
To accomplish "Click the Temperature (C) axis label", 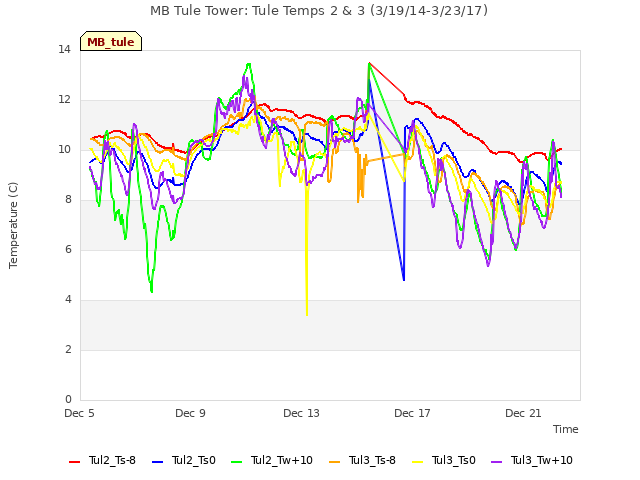I will (13, 225).
